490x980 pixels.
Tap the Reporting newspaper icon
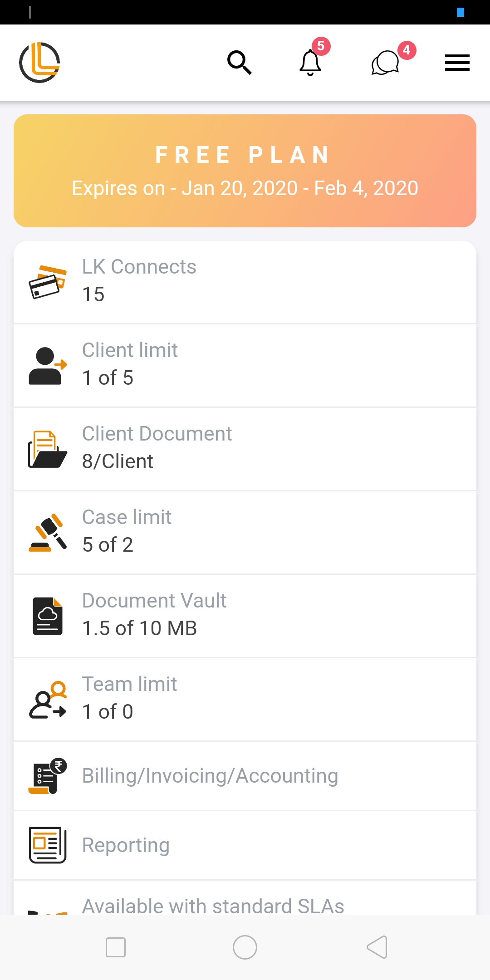(x=48, y=845)
